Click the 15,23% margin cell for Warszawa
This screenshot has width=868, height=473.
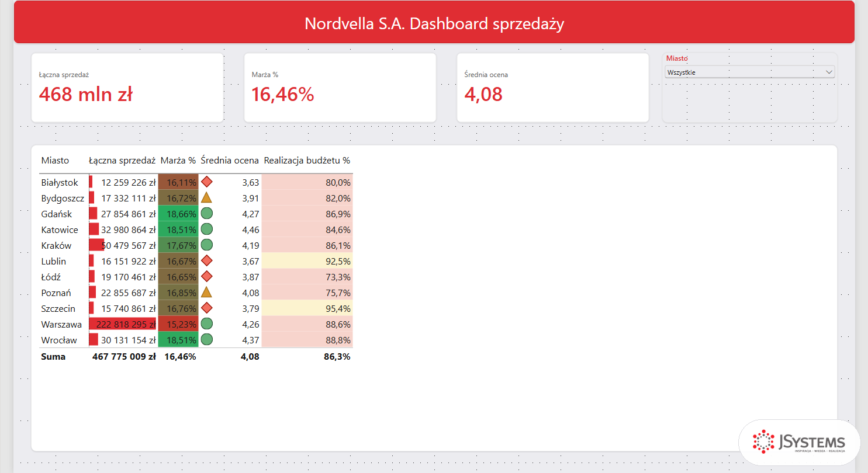coord(178,324)
